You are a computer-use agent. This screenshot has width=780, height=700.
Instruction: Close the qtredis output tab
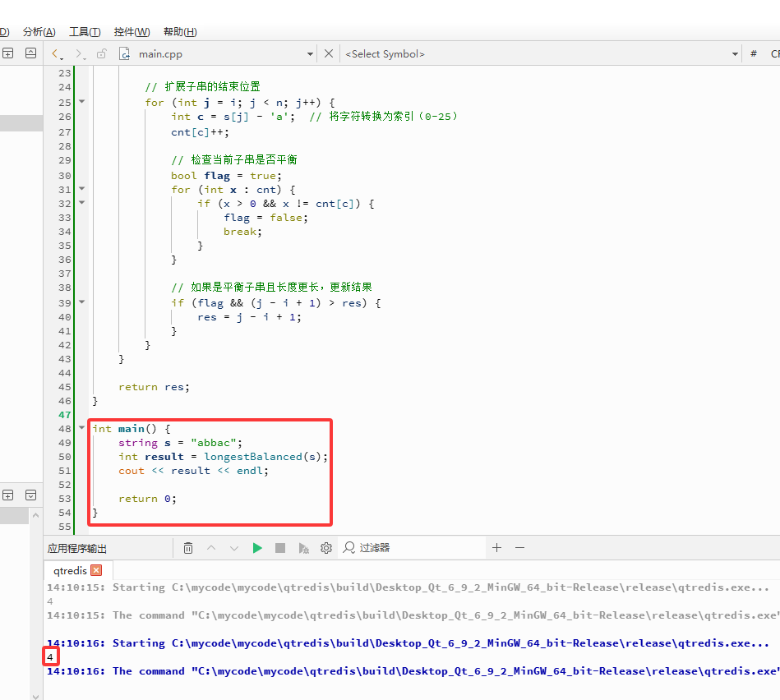coord(96,570)
